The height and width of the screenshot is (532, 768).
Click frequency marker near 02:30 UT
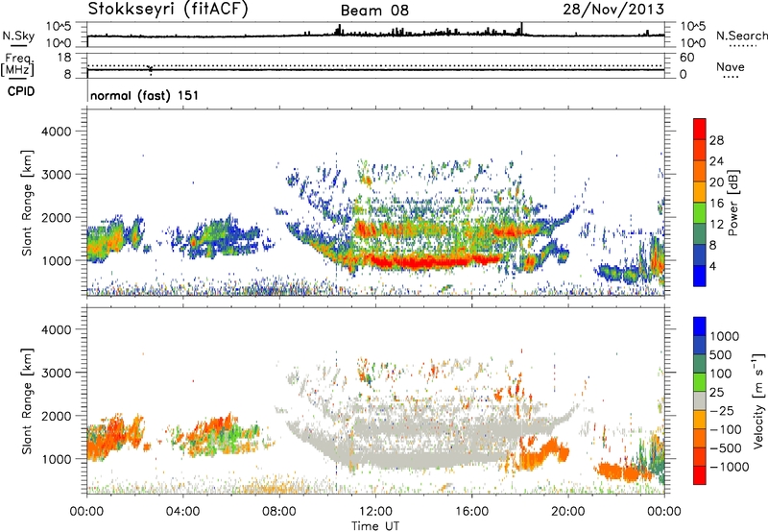pyautogui.click(x=151, y=70)
